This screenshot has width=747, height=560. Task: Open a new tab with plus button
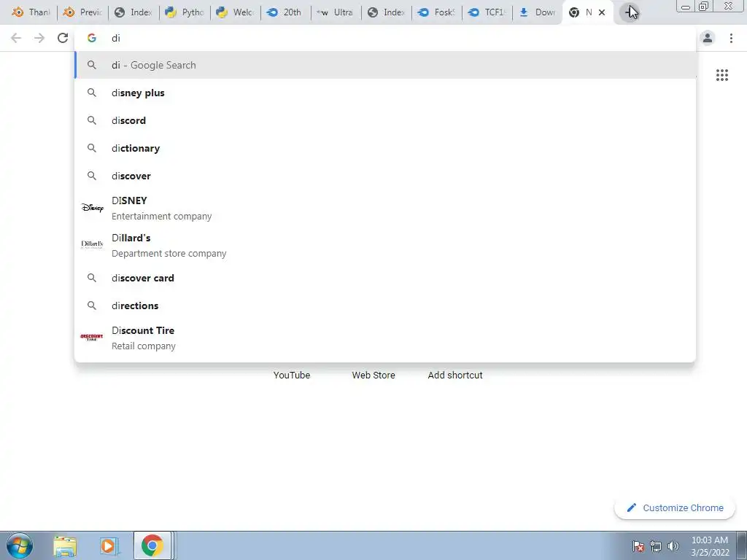point(630,12)
